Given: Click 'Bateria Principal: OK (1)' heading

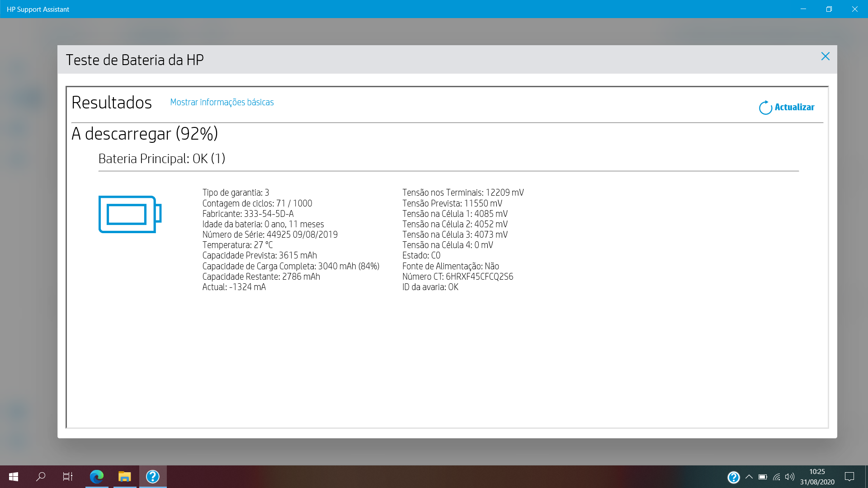Looking at the screenshot, I should coord(162,159).
